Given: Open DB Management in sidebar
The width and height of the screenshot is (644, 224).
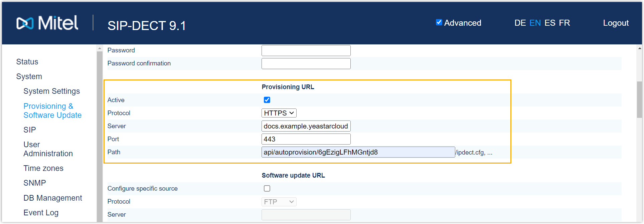Looking at the screenshot, I should click(52, 198).
